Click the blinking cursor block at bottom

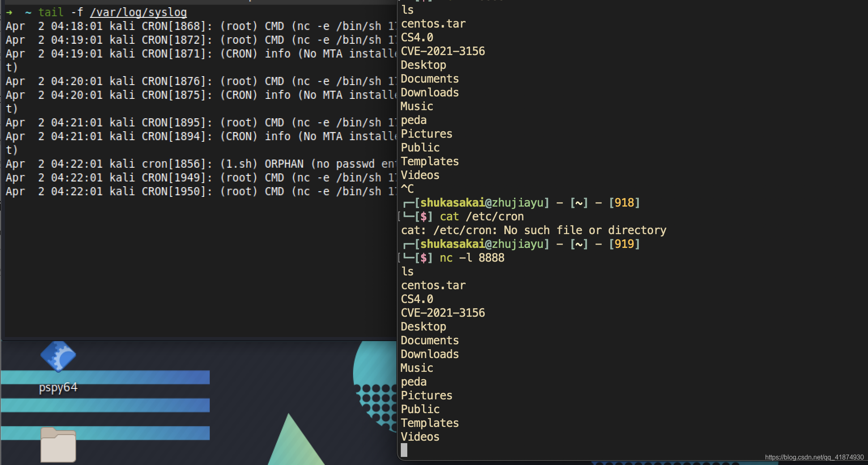point(403,450)
